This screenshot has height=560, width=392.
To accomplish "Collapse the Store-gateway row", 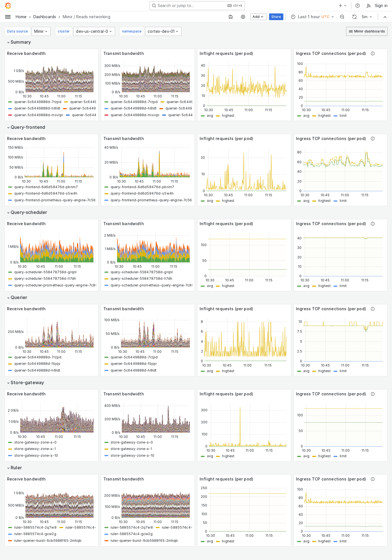I will tap(25, 383).
